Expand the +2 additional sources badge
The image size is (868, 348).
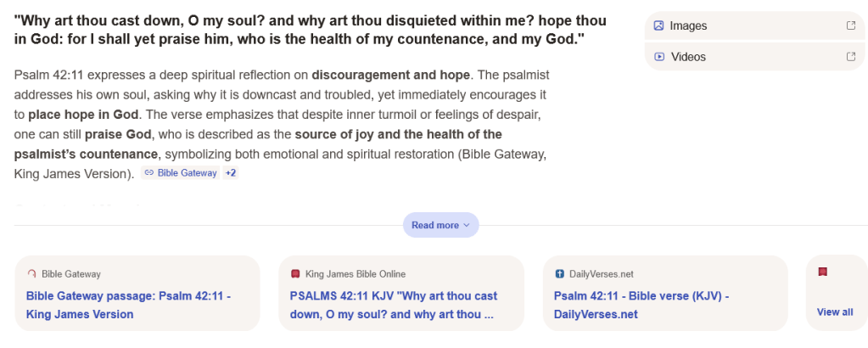point(231,173)
